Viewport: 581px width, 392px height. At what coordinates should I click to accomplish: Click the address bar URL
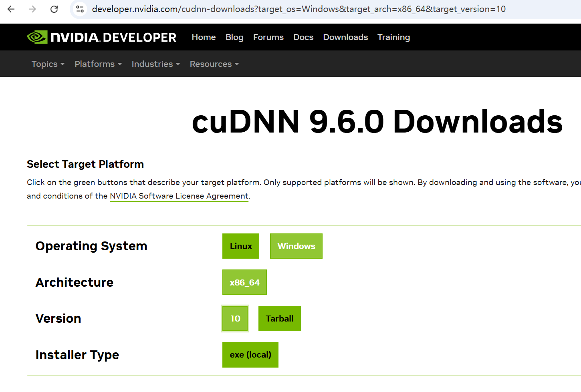[299, 9]
